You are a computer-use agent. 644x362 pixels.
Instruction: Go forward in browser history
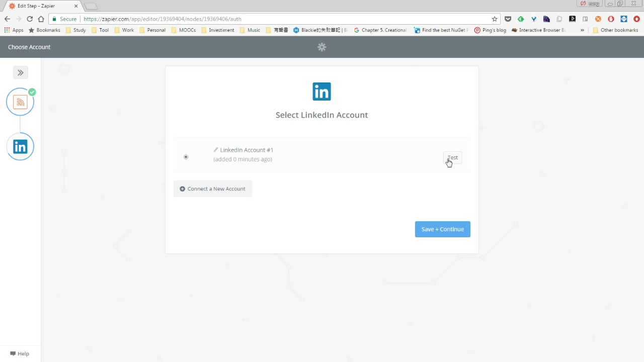pos(19,19)
